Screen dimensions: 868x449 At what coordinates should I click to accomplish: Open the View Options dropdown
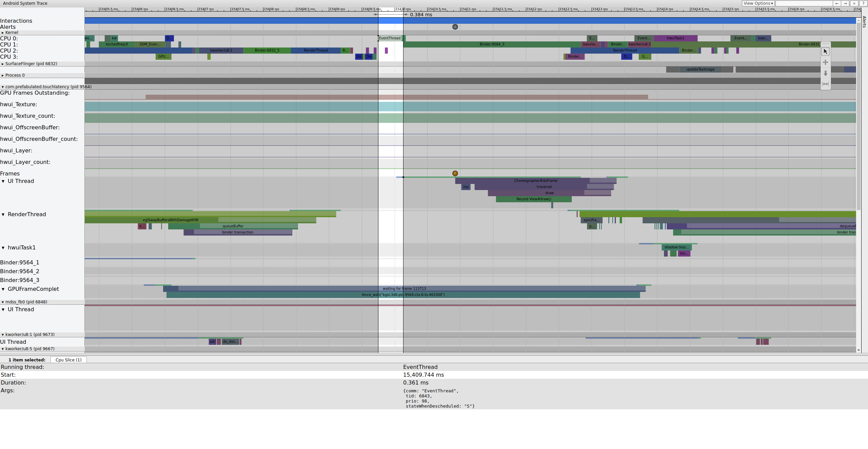tap(758, 3)
